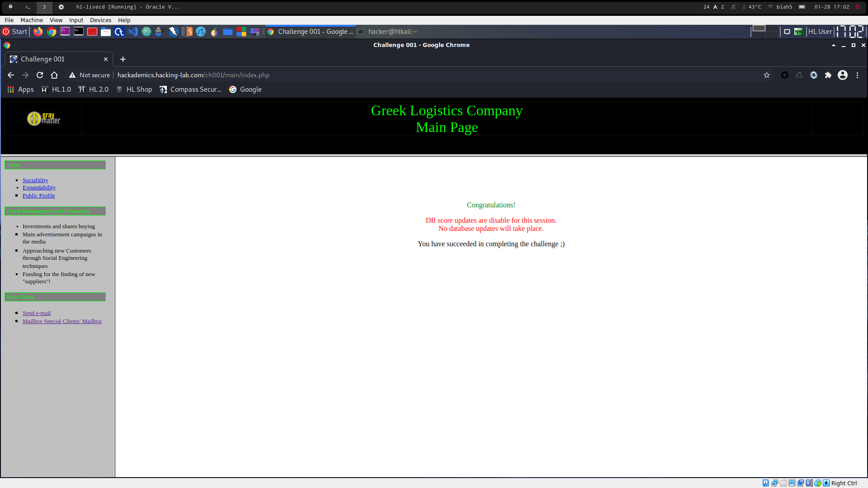Open Visual Studio Code from the panel
Viewport: 868px width, 488px height.
pos(132,32)
